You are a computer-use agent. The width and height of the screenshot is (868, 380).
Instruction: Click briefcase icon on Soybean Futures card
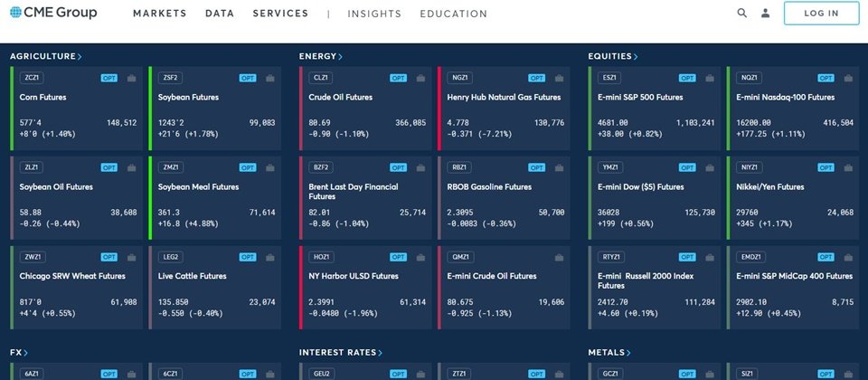tap(270, 78)
